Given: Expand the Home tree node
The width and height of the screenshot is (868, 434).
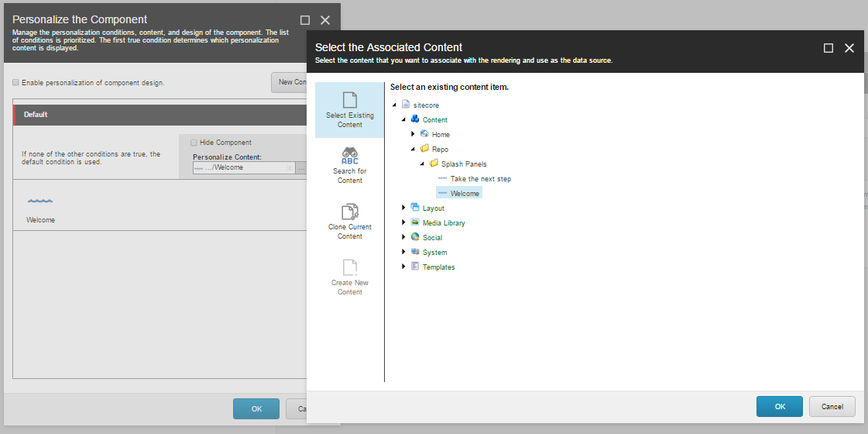Looking at the screenshot, I should (x=413, y=134).
